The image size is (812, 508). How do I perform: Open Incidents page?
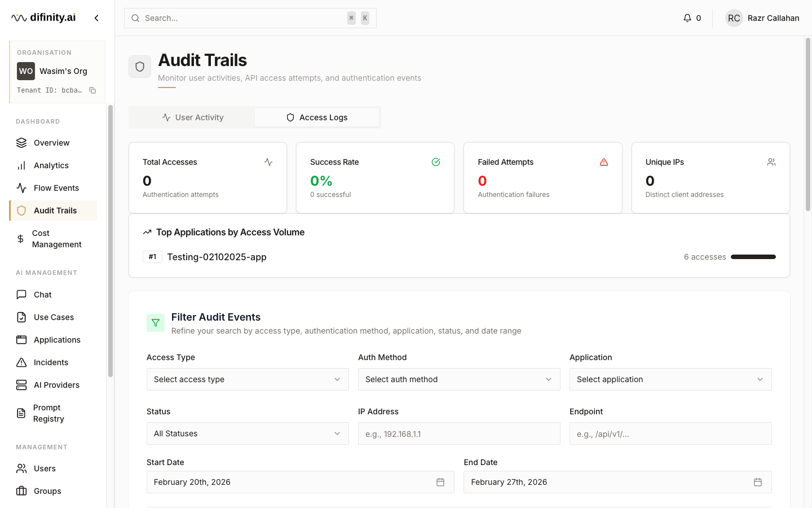pyautogui.click(x=53, y=362)
